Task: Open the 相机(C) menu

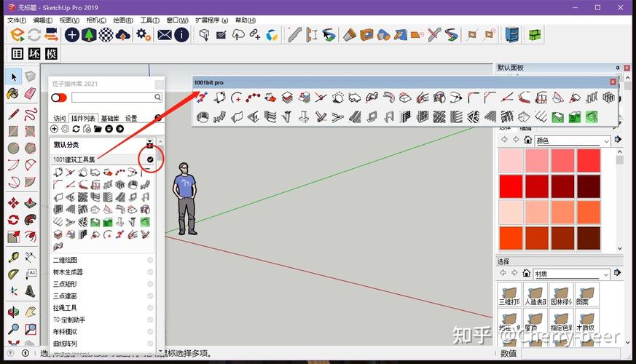Action: click(x=96, y=20)
